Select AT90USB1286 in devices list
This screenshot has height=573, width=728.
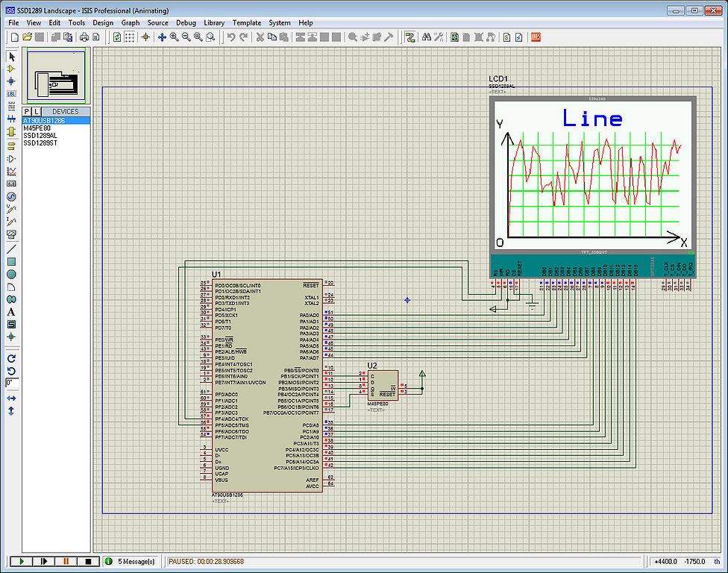[56, 121]
